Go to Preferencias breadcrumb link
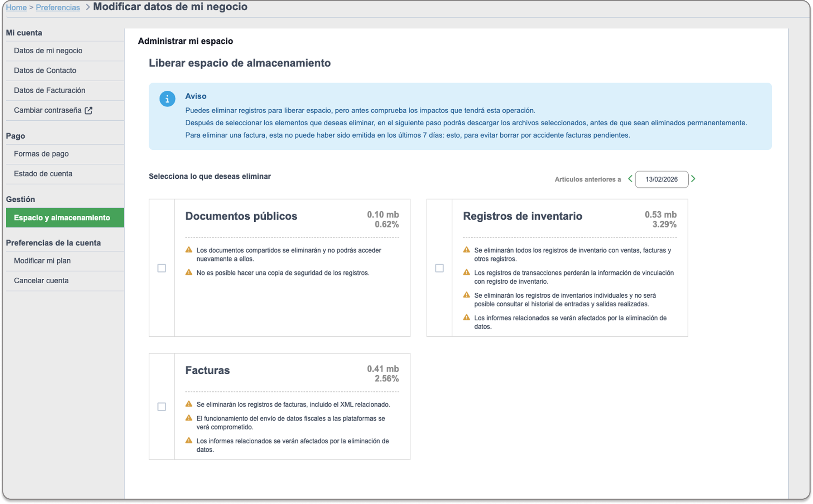The height and width of the screenshot is (504, 813). pos(58,8)
